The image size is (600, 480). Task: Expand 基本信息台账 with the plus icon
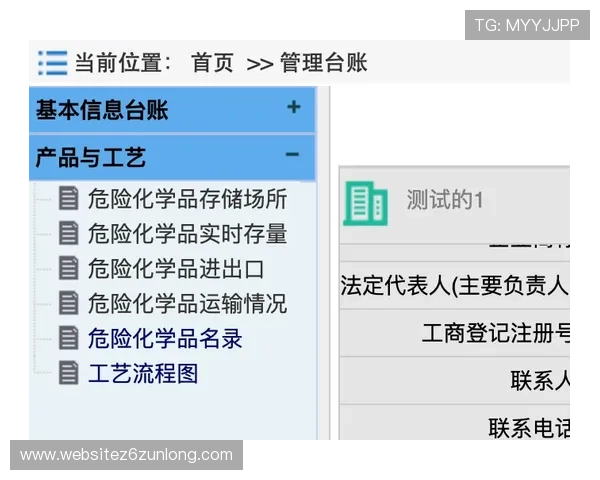[x=293, y=107]
